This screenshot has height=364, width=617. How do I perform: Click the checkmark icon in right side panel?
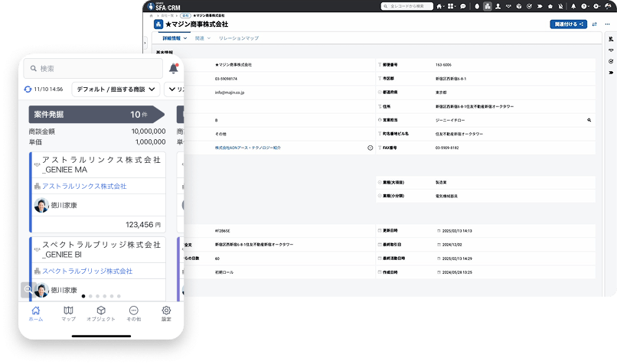tap(611, 61)
